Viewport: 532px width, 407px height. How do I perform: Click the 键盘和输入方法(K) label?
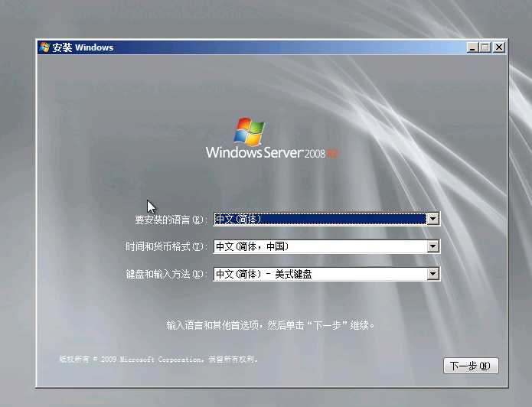(166, 274)
